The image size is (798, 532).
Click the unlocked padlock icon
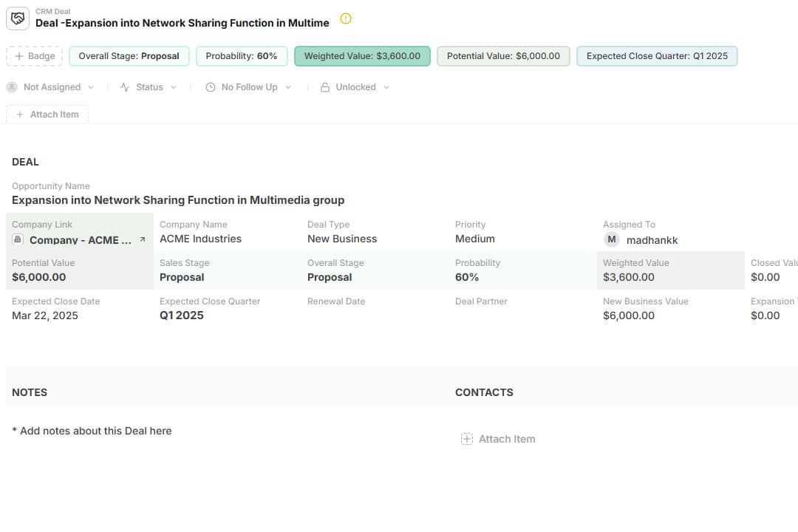click(x=324, y=87)
